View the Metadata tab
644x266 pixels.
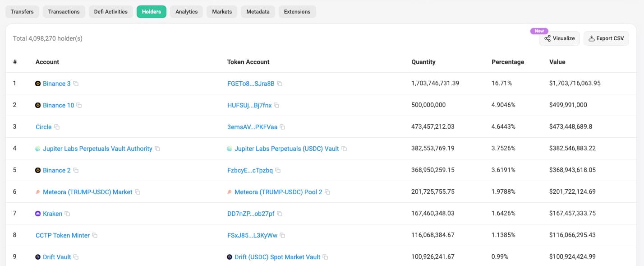click(x=258, y=12)
